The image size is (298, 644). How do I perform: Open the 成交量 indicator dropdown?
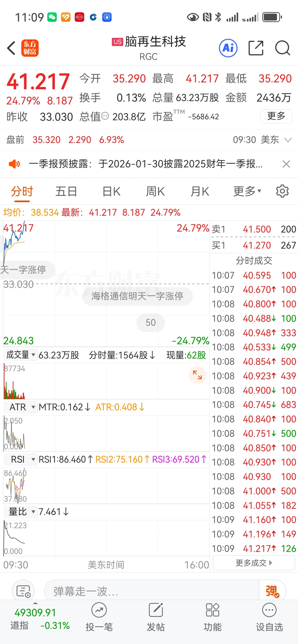click(21, 354)
